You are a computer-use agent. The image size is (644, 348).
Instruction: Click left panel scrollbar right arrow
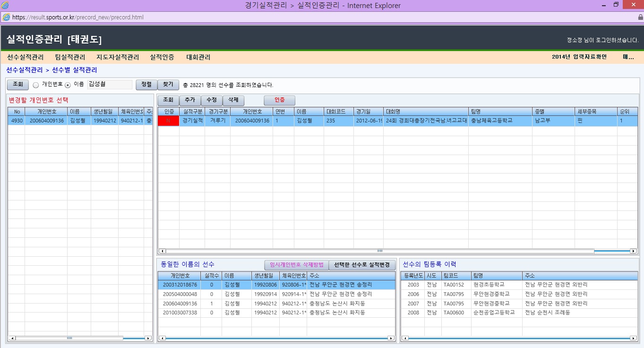coord(148,338)
